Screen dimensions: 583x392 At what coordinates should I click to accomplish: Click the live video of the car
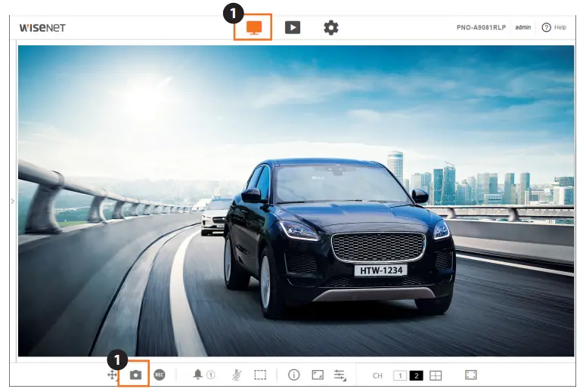[296, 201]
